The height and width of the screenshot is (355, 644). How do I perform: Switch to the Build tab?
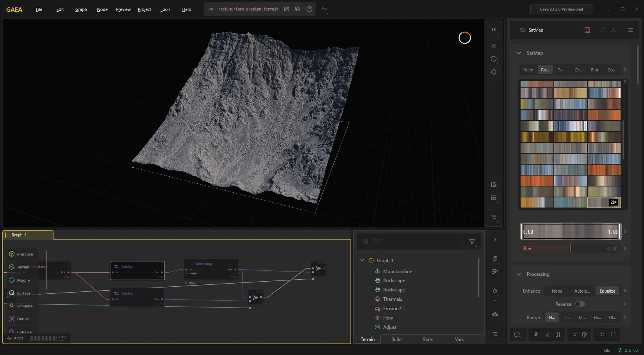[x=396, y=339]
